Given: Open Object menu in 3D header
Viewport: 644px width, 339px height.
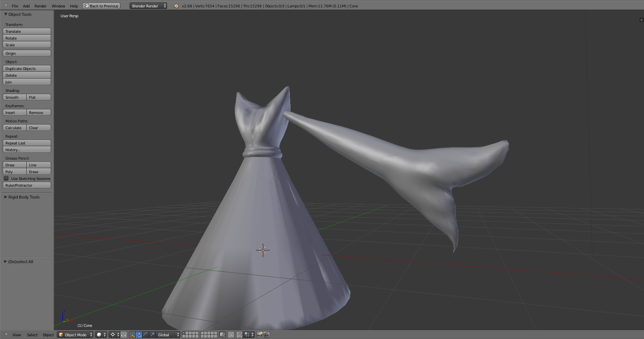Looking at the screenshot, I should pyautogui.click(x=48, y=335).
